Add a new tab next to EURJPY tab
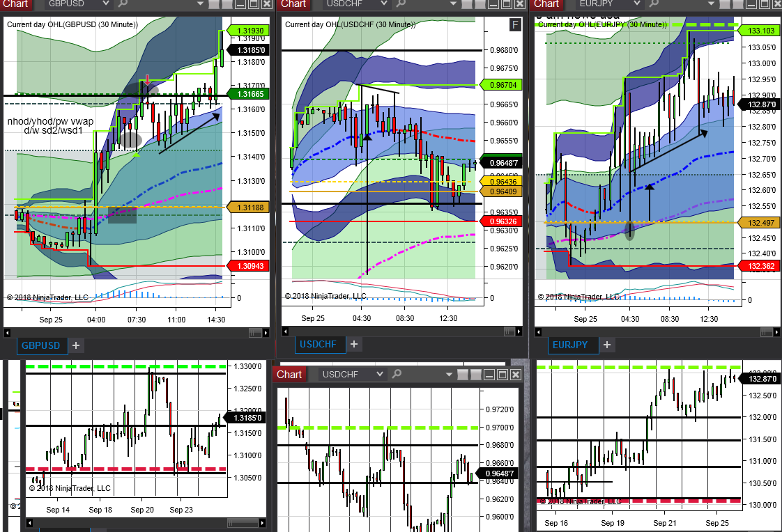 point(607,345)
